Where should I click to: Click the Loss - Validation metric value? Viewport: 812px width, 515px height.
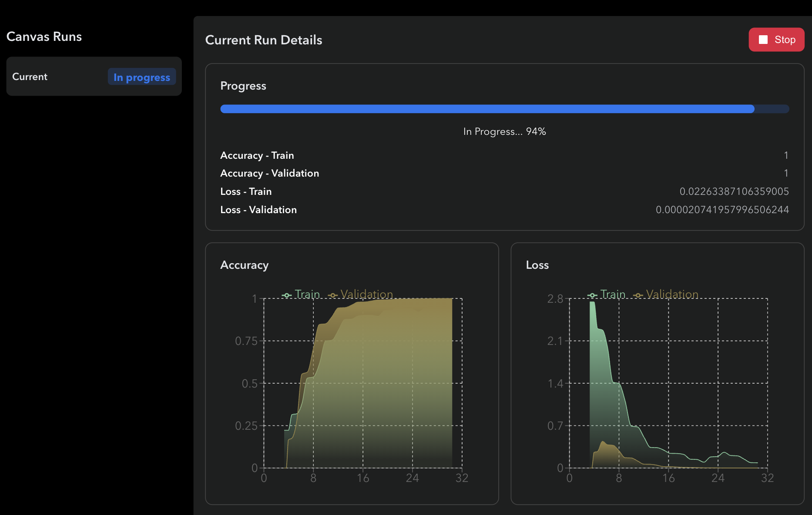pos(722,209)
